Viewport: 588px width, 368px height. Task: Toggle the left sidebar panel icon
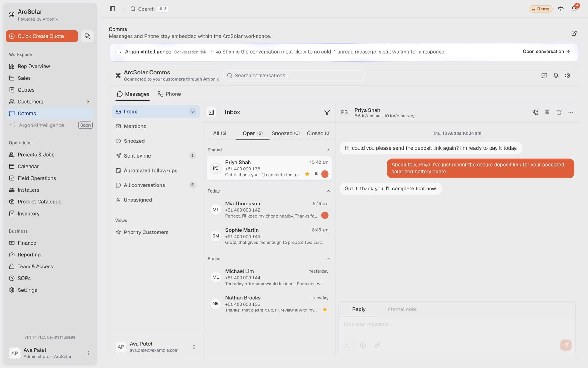coord(112,9)
